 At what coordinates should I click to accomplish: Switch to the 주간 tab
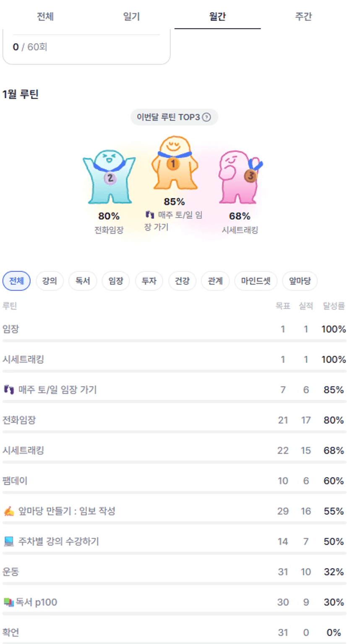(x=303, y=17)
